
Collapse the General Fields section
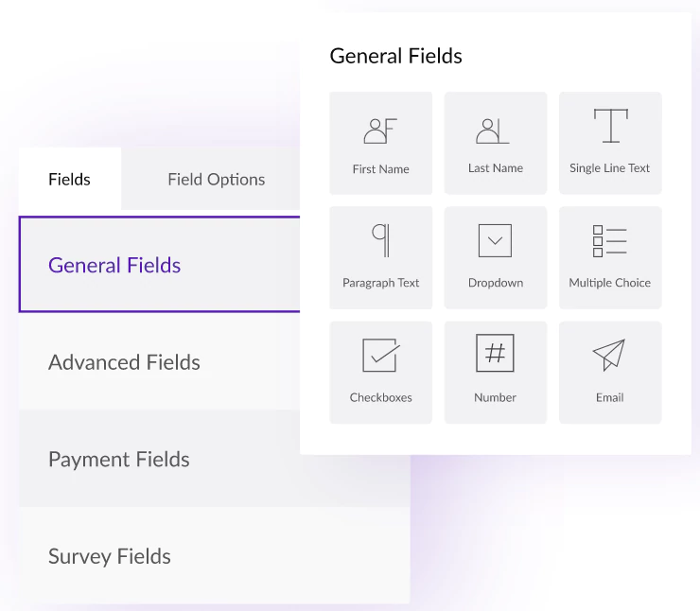[114, 265]
